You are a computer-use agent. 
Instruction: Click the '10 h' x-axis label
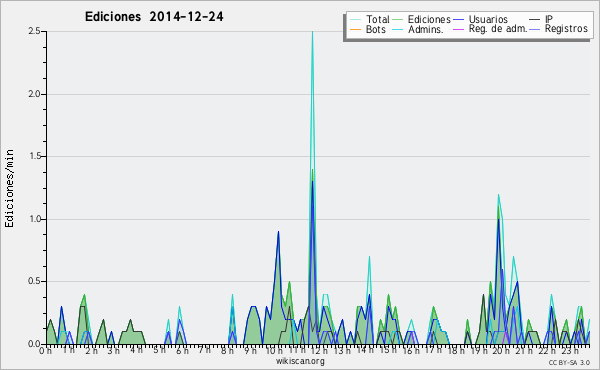tap(274, 350)
